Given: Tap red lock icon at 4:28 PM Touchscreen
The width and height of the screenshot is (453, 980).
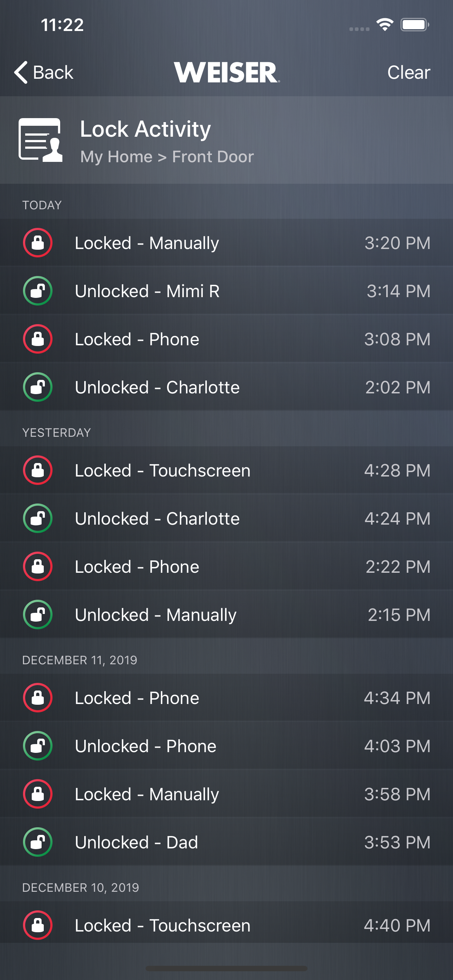Looking at the screenshot, I should pos(38,470).
